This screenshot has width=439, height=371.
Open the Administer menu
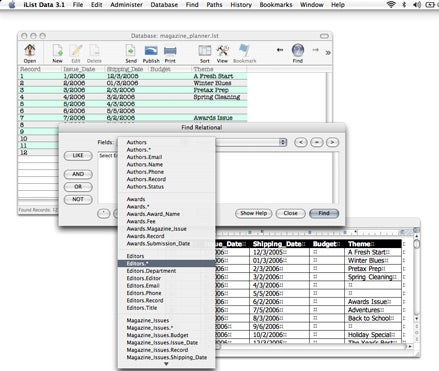(126, 5)
